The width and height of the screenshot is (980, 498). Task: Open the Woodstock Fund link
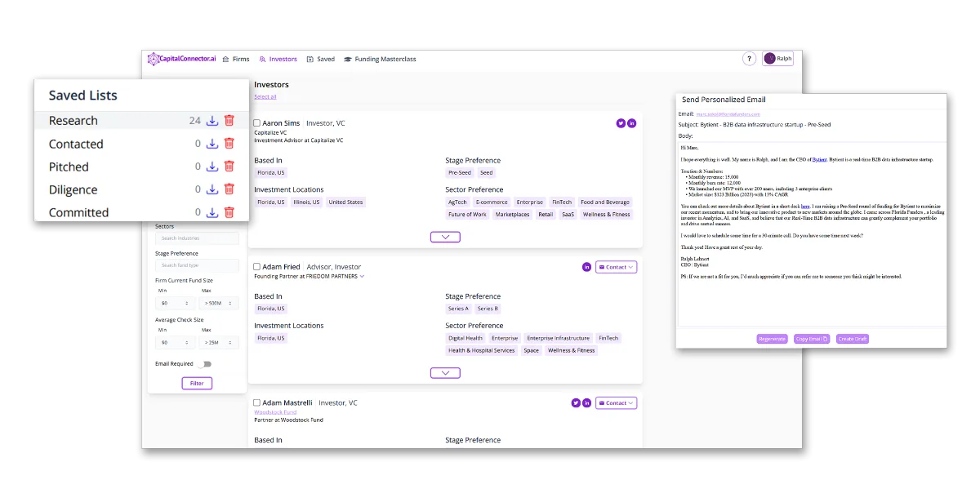tap(276, 412)
